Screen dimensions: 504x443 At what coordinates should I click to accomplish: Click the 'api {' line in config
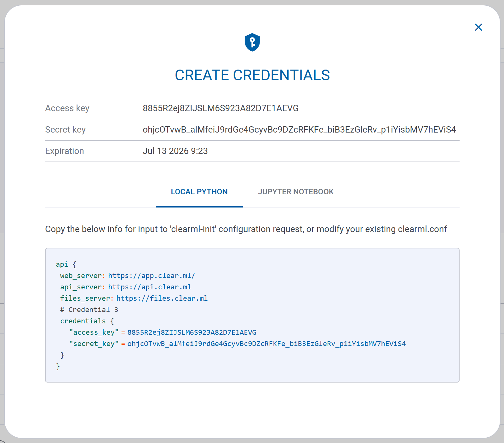coord(66,264)
